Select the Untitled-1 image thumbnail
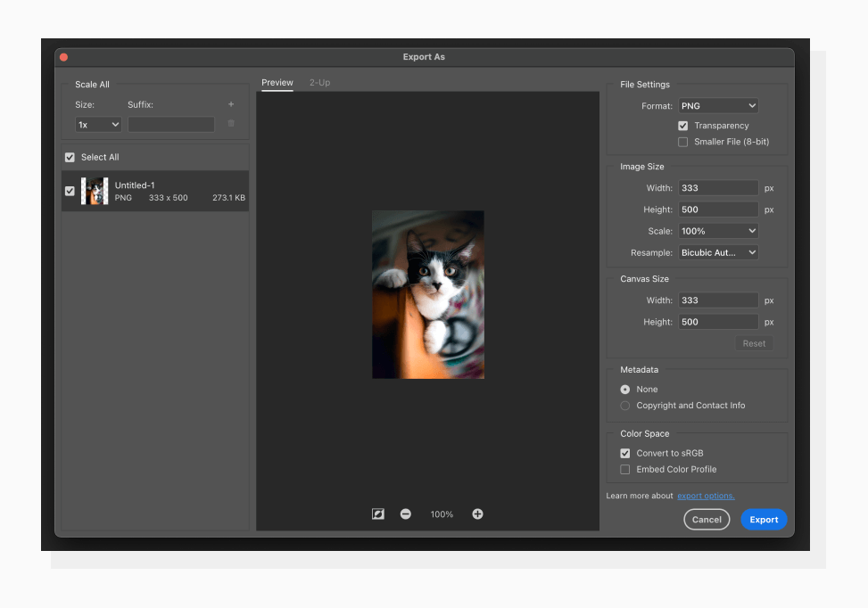Image resolution: width=868 pixels, height=608 pixels. [95, 190]
